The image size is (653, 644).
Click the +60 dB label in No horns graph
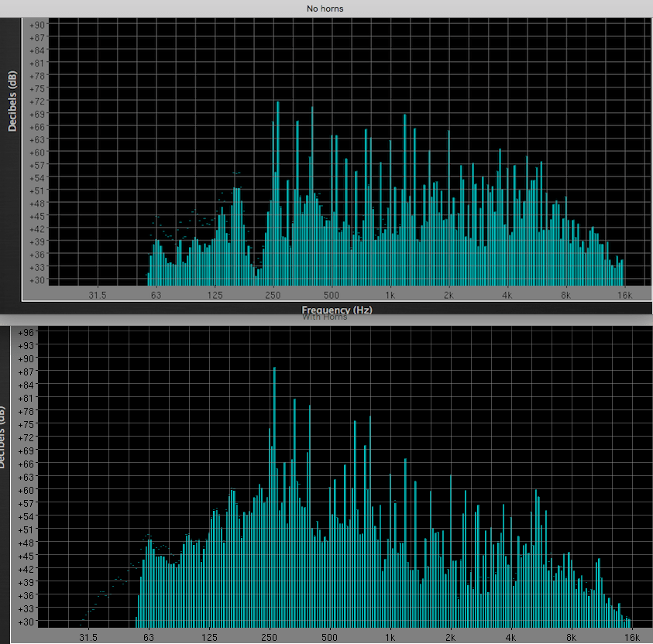click(x=36, y=152)
